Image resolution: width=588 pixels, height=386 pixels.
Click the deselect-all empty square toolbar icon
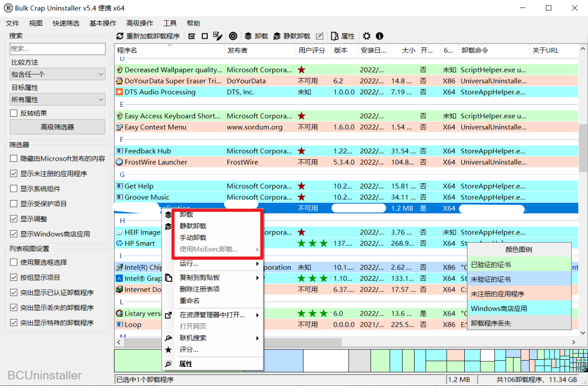[x=205, y=36]
